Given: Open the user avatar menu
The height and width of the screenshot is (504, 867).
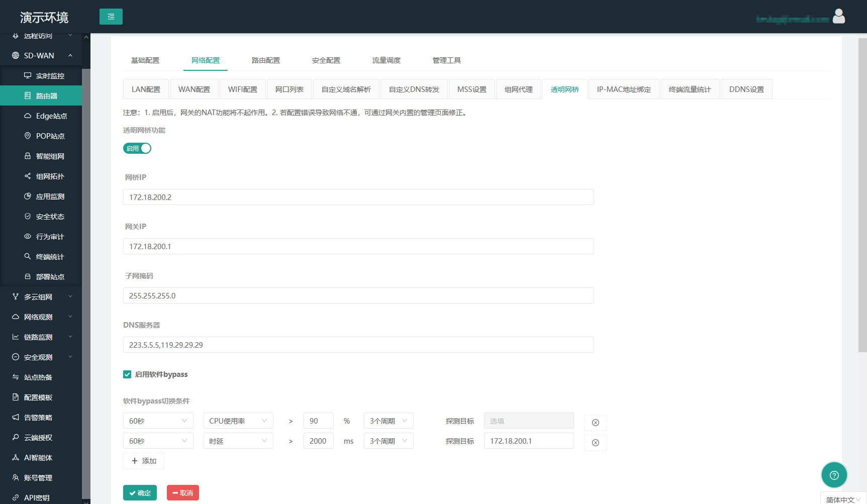Looking at the screenshot, I should [x=839, y=17].
